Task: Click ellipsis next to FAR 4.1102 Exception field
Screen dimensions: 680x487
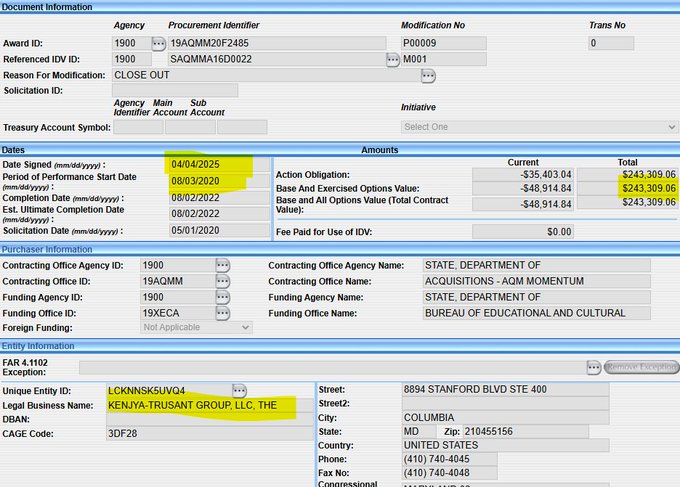Action: (594, 367)
